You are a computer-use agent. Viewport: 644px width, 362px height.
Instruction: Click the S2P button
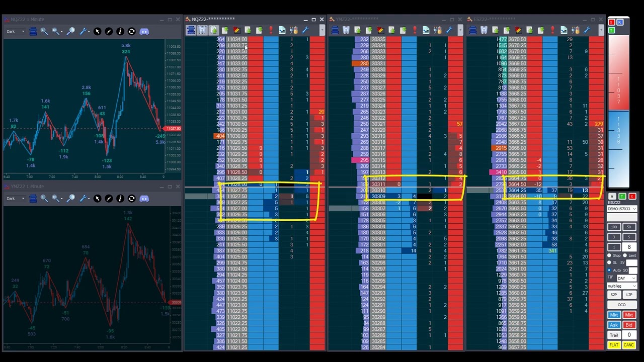pyautogui.click(x=614, y=294)
